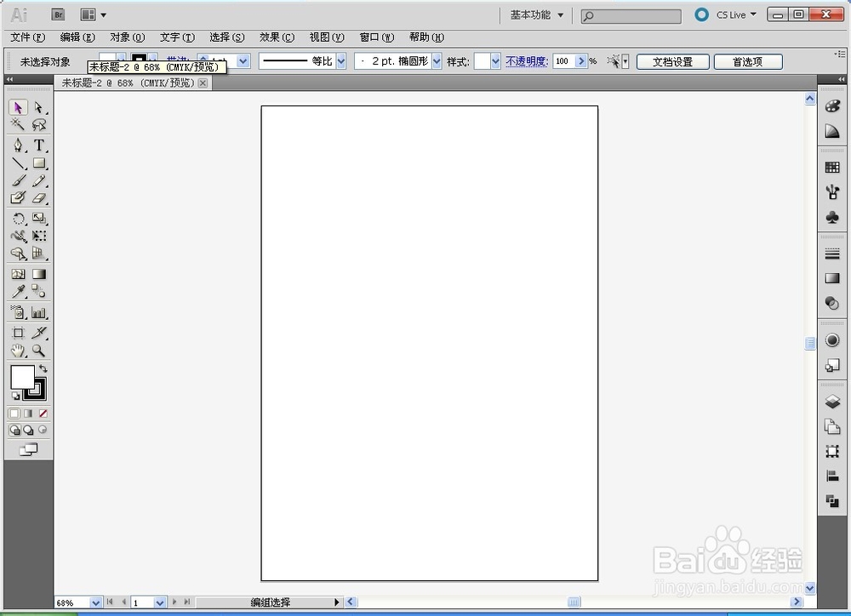The height and width of the screenshot is (616, 851).
Task: Select the Type tool
Action: (38, 145)
